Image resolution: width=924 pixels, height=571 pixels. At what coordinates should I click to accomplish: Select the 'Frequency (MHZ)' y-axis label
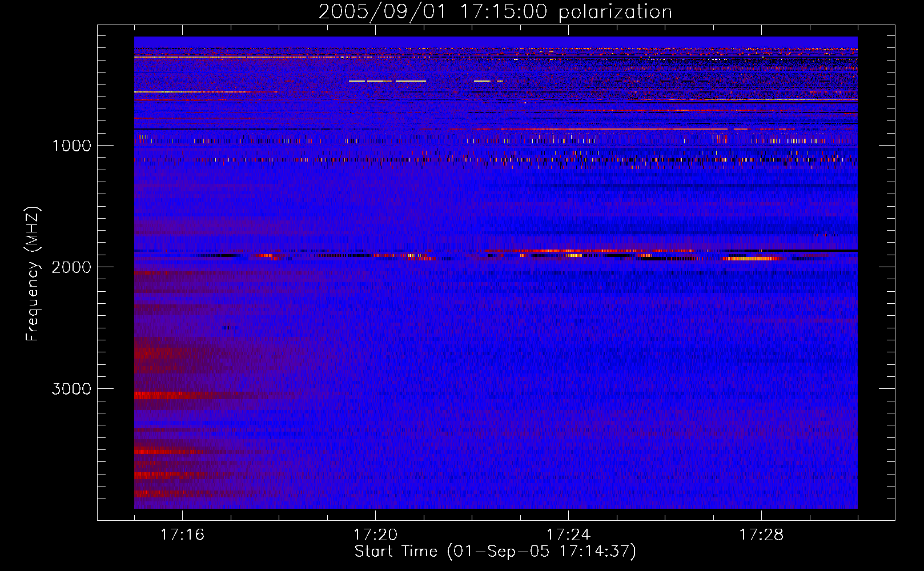(33, 274)
